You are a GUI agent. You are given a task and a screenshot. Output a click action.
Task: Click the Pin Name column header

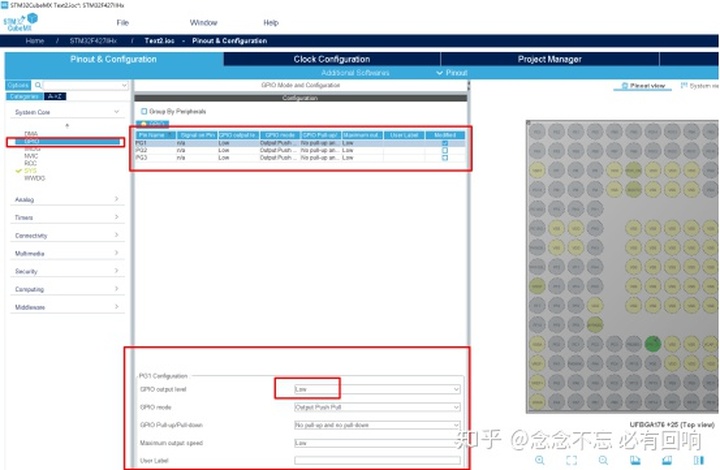tap(156, 135)
